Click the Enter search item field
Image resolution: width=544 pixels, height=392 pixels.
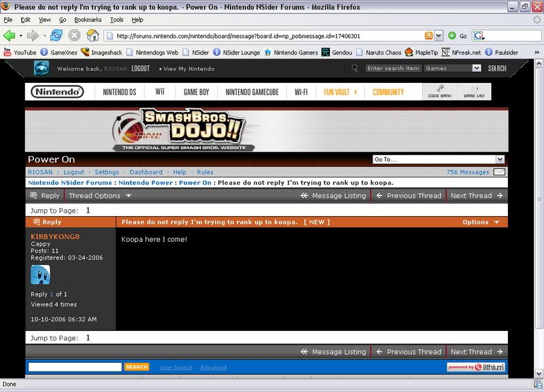click(x=393, y=69)
